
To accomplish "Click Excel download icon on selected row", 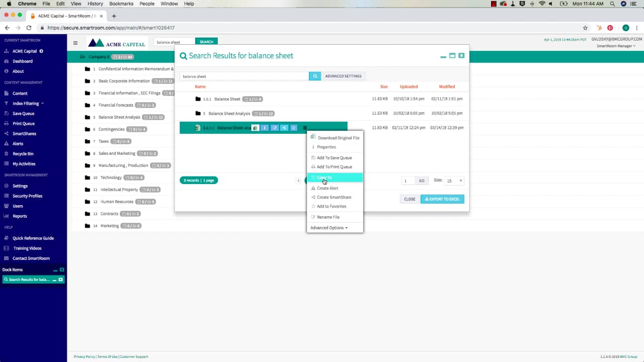I will click(256, 128).
